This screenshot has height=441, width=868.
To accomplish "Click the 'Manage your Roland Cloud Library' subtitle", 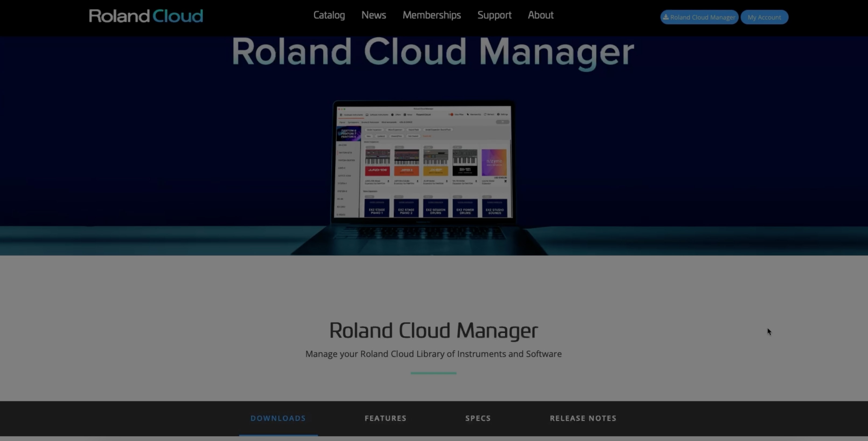I will click(433, 354).
